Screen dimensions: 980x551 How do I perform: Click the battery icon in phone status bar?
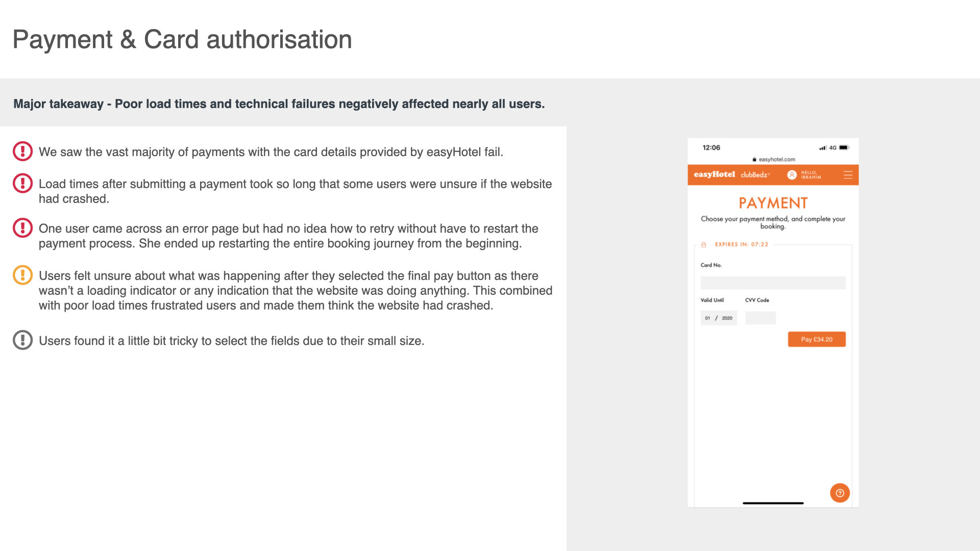(x=844, y=147)
